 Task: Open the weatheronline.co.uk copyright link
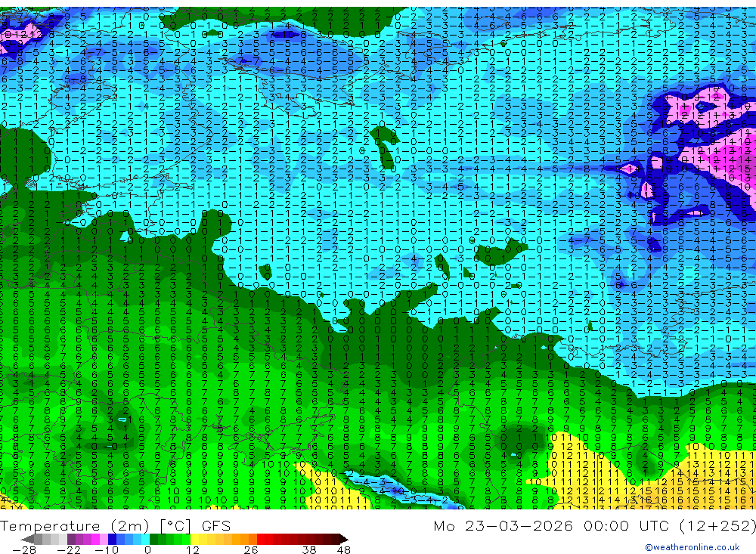(692, 547)
